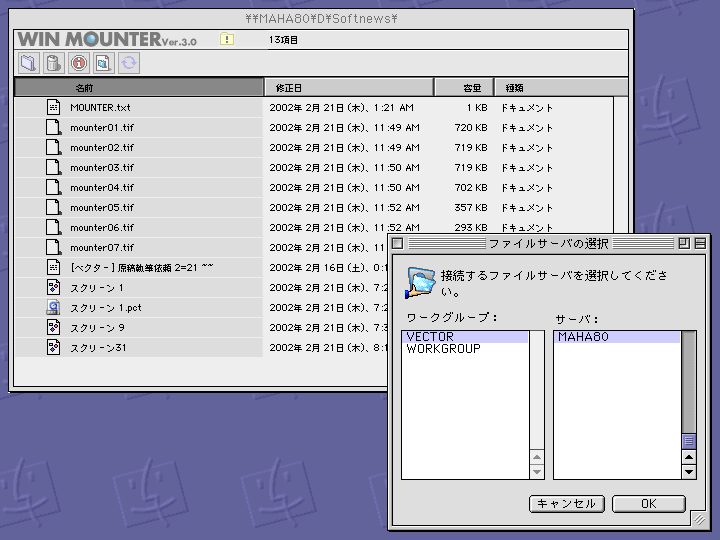This screenshot has width=720, height=540.
Task: Select the mounter01.tif file icon
Action: pos(53,127)
